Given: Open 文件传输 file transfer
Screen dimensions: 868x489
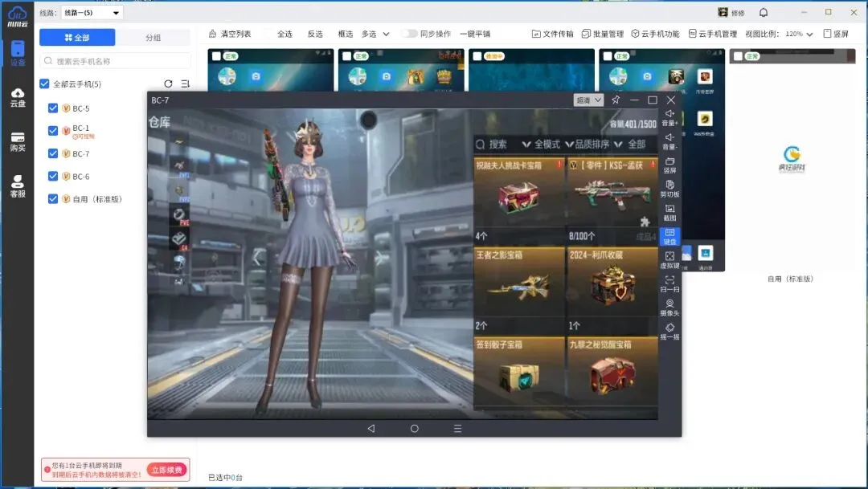Looking at the screenshot, I should [x=552, y=34].
